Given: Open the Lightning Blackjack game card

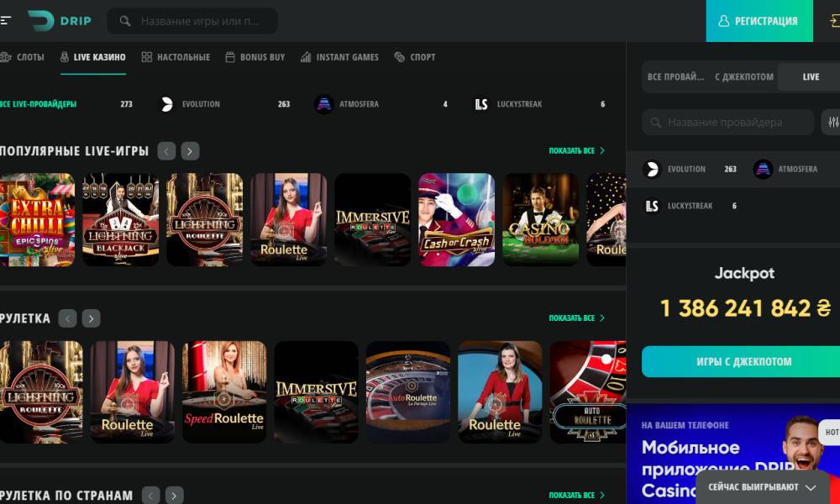Looking at the screenshot, I should point(120,219).
